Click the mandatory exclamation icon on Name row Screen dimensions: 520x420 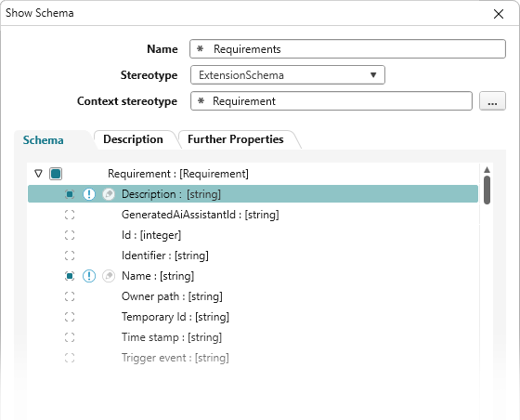click(x=89, y=276)
